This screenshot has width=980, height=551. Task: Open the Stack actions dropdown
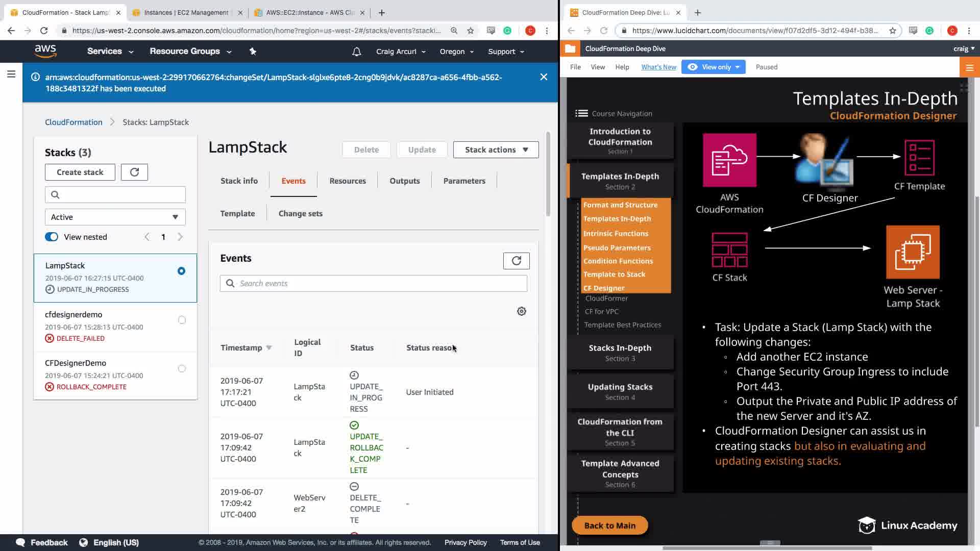(496, 149)
